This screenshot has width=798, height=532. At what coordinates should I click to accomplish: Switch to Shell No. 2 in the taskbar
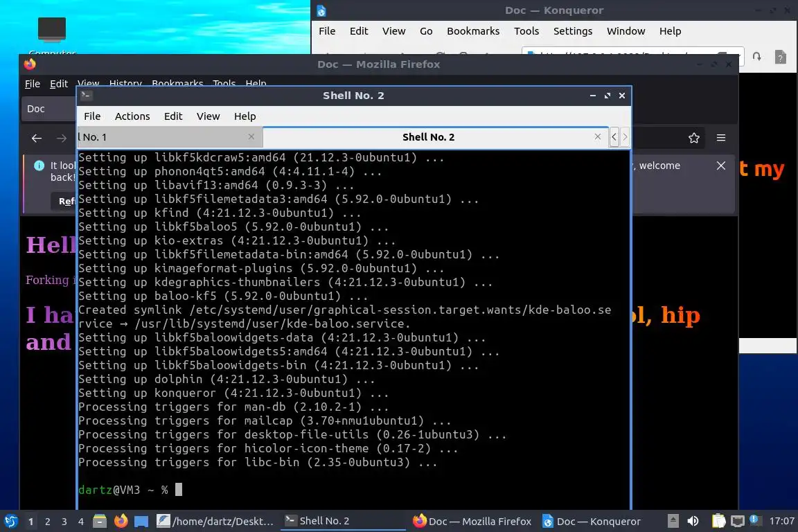pyautogui.click(x=344, y=522)
